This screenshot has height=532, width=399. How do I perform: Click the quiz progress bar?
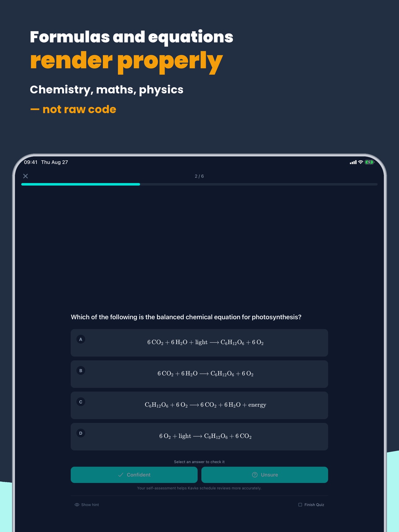coord(199,184)
